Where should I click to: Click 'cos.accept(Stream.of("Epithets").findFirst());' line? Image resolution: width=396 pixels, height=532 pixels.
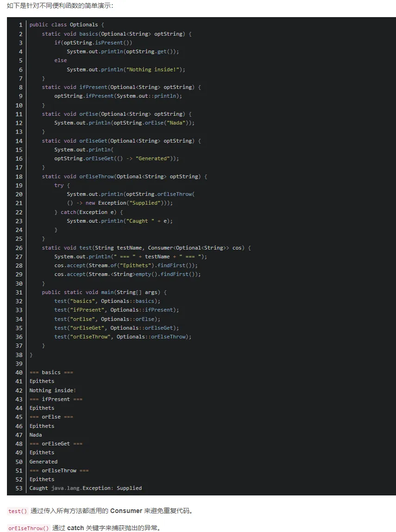pos(126,265)
